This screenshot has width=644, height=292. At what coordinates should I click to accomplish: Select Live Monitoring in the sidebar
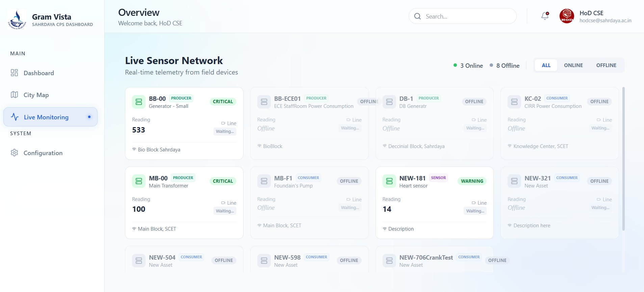tap(46, 117)
